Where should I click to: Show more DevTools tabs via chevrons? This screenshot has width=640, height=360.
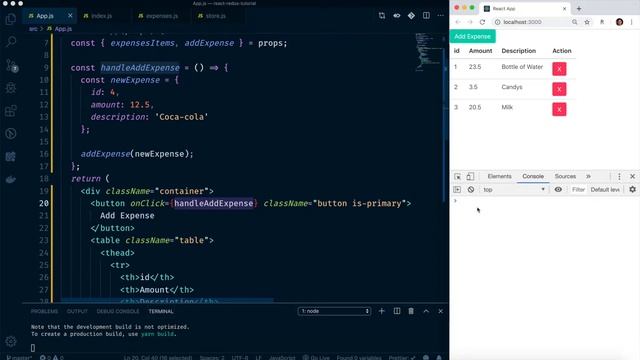(x=588, y=176)
